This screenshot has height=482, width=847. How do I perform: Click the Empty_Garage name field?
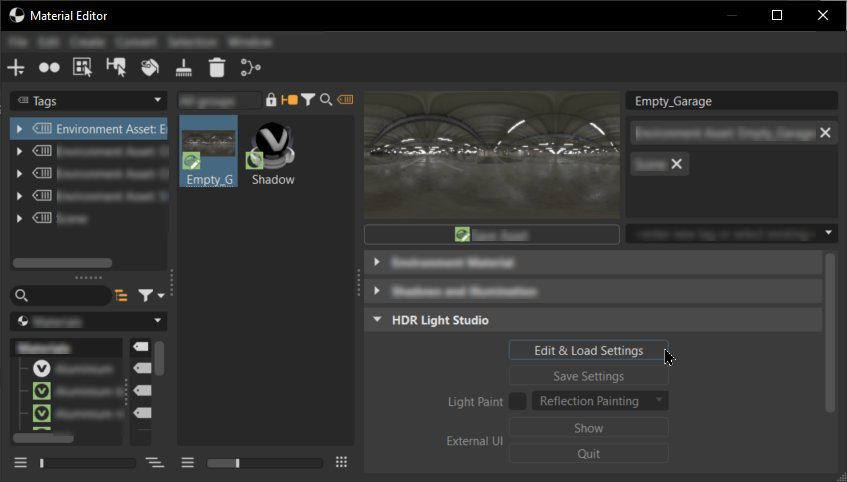click(731, 101)
